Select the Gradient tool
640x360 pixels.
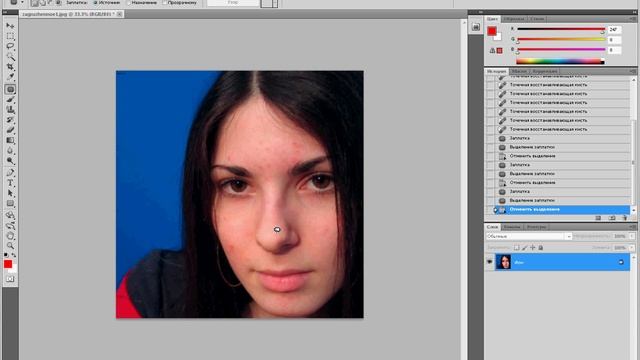pos(10,140)
